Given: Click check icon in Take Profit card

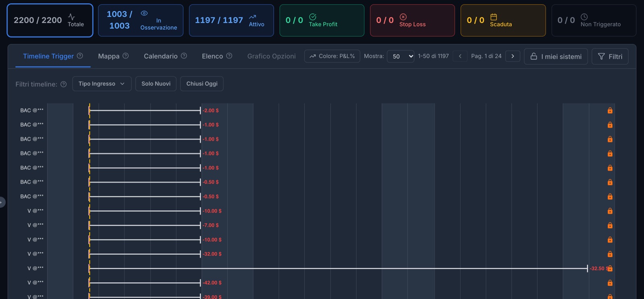Looking at the screenshot, I should click(x=313, y=17).
